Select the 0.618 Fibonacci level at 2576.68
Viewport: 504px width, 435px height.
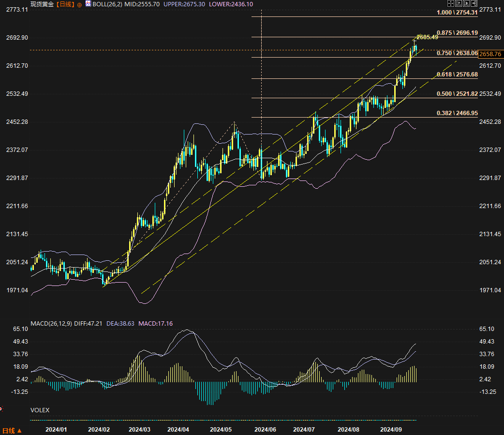tap(457, 75)
